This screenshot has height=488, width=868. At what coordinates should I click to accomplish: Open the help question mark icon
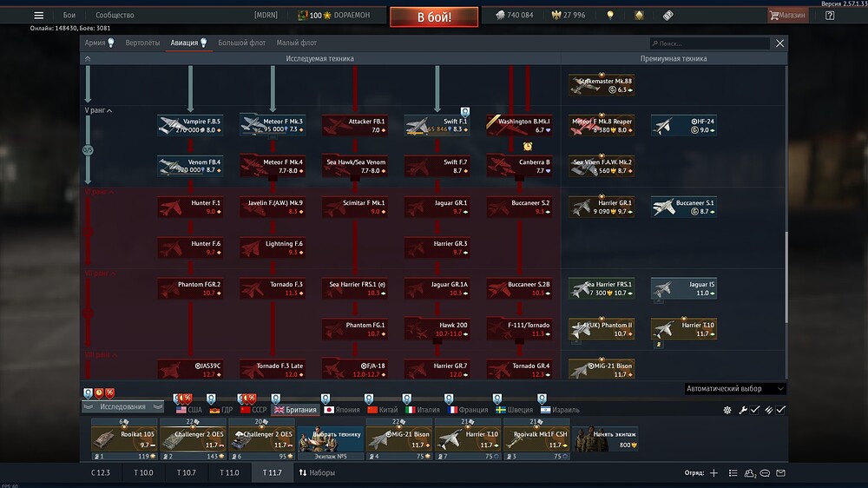coord(830,16)
